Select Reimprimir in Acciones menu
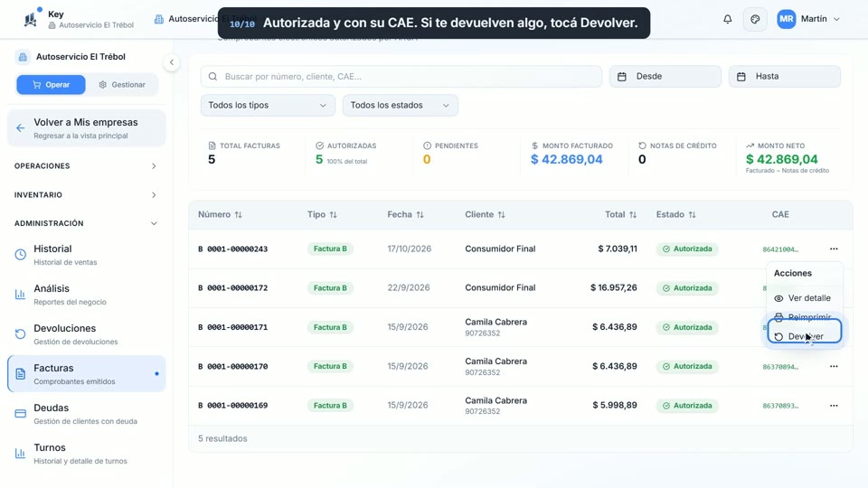 coord(805,316)
